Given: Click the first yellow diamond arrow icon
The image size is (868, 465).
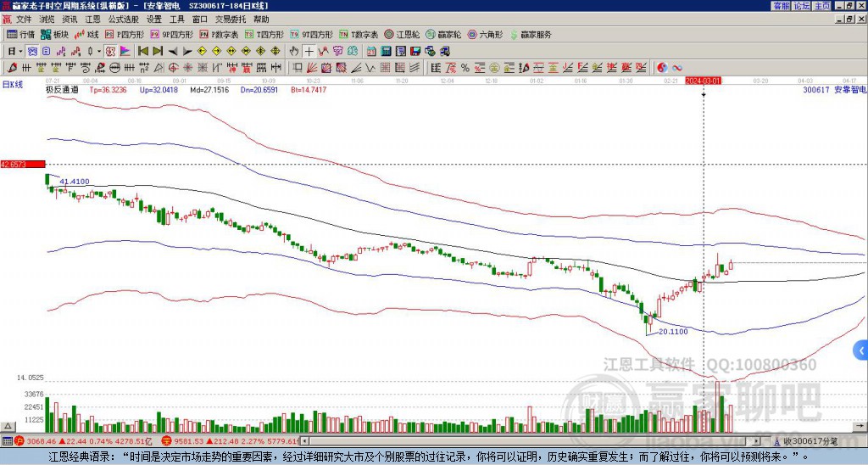Looking at the screenshot, I should click(x=202, y=51).
